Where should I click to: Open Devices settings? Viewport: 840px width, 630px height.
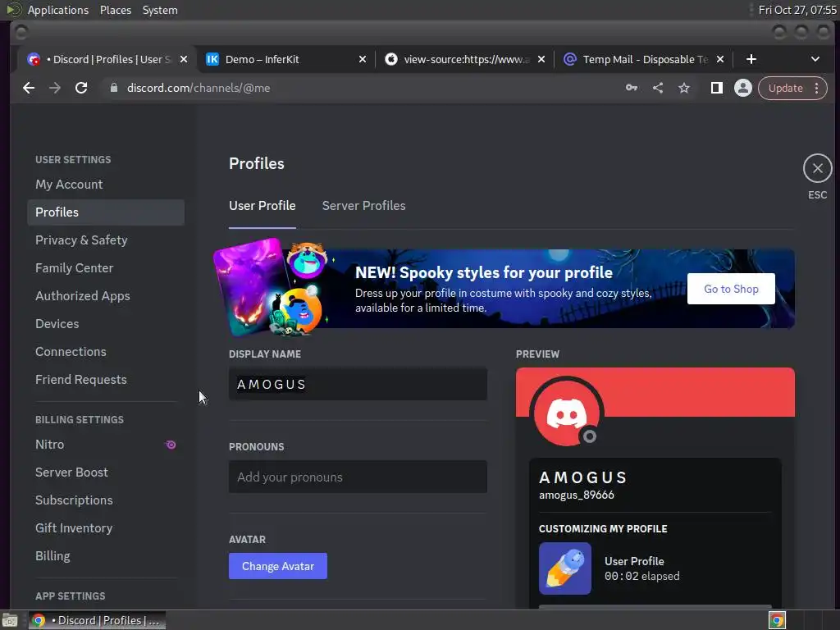click(x=106, y=323)
